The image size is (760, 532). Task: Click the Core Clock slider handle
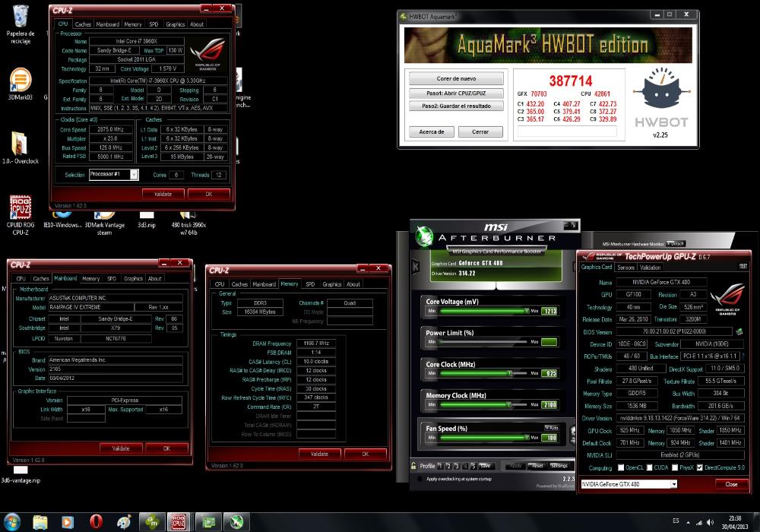[509, 373]
